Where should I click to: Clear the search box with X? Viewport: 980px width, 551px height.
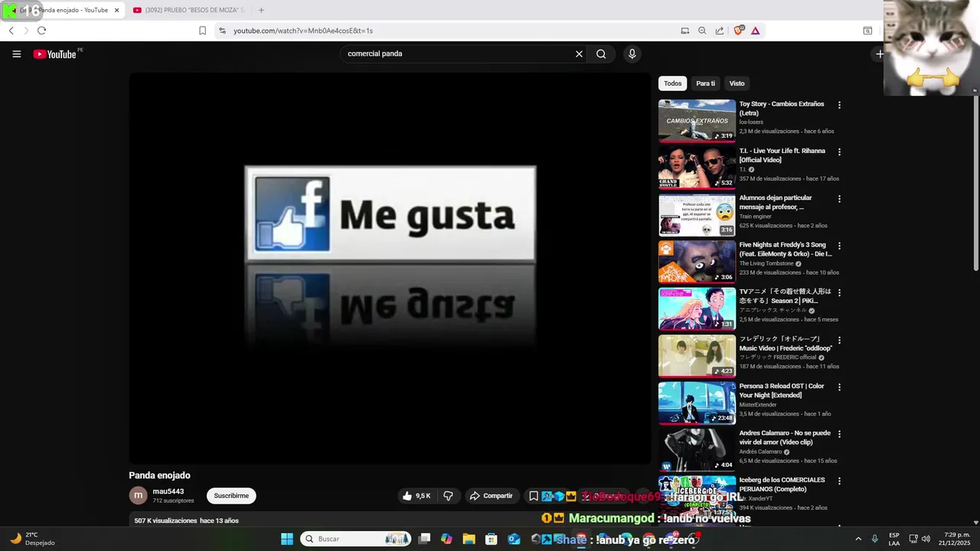click(x=579, y=54)
